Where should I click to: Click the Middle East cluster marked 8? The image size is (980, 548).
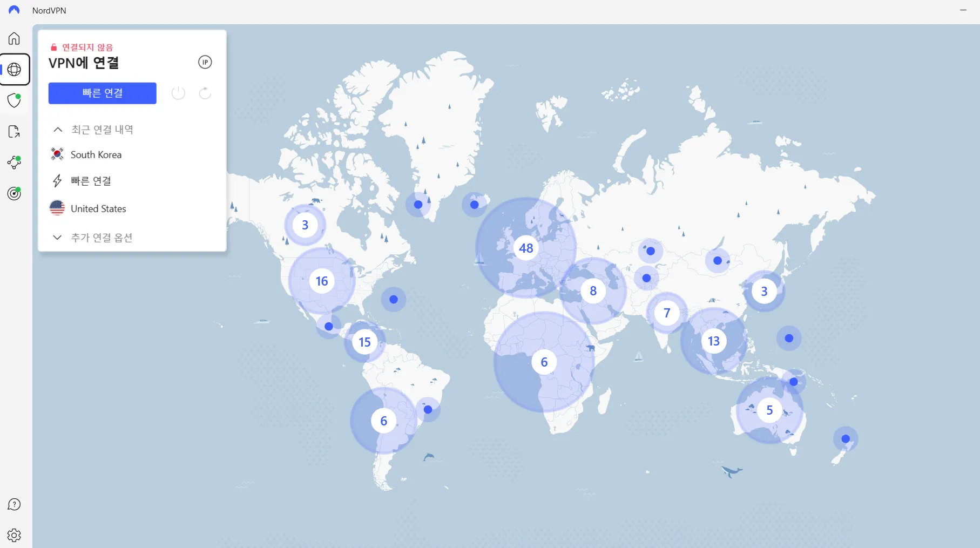[593, 291]
